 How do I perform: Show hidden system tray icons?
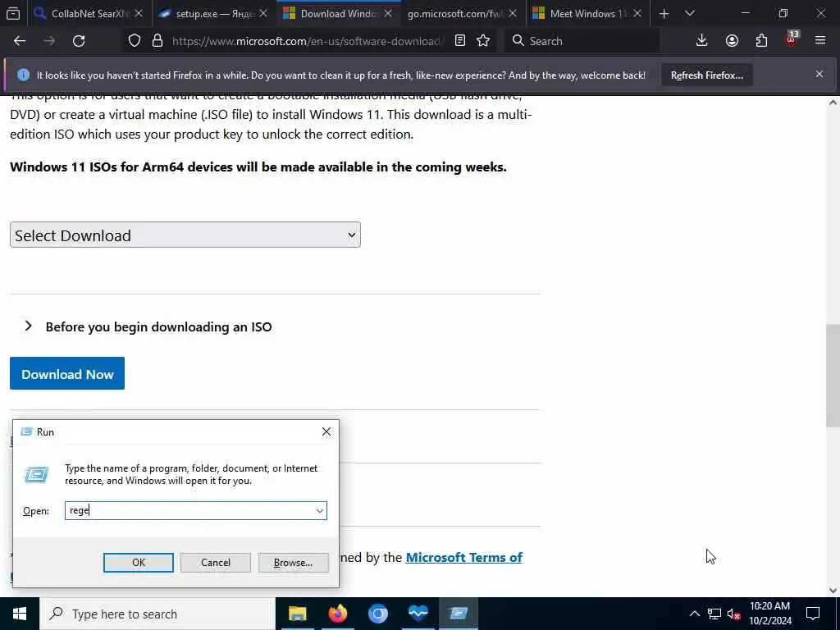click(694, 614)
